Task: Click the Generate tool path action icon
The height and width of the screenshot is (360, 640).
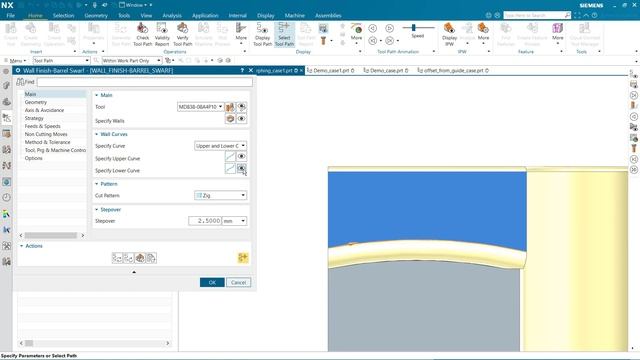Action: click(117, 258)
